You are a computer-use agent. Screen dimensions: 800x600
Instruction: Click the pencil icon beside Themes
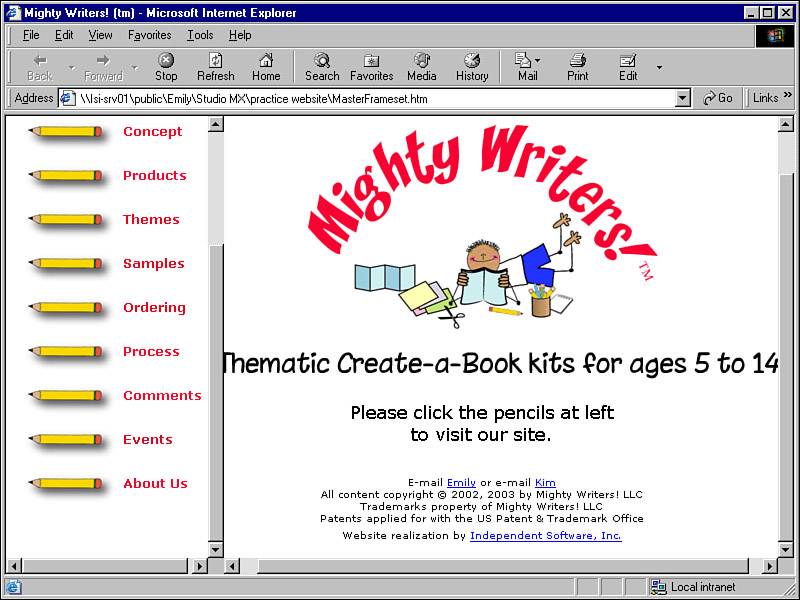(65, 219)
